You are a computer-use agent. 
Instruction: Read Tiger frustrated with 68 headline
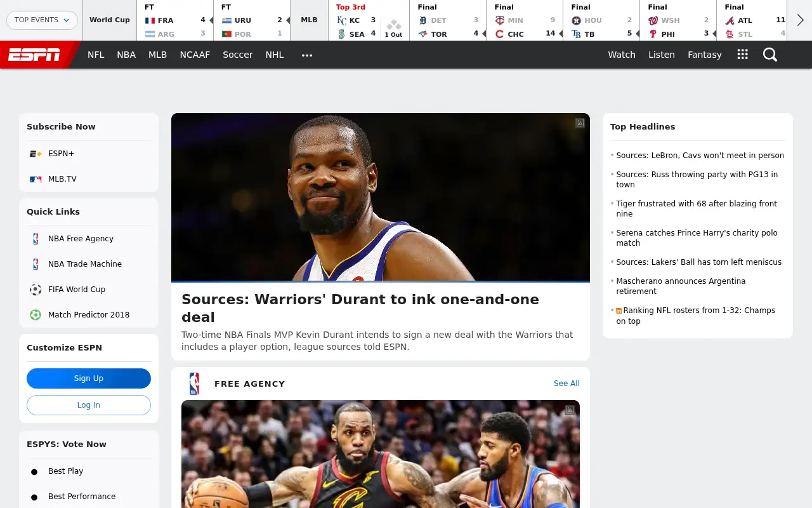click(697, 209)
